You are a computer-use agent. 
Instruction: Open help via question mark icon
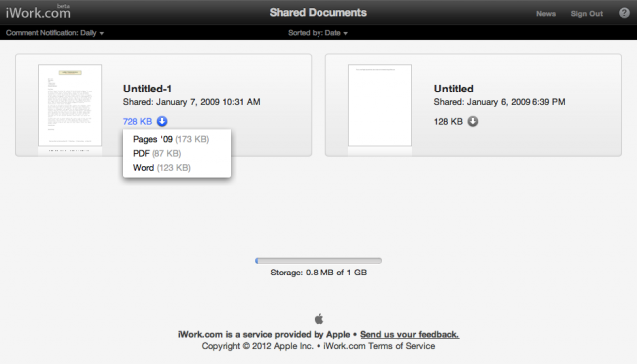pyautogui.click(x=624, y=13)
